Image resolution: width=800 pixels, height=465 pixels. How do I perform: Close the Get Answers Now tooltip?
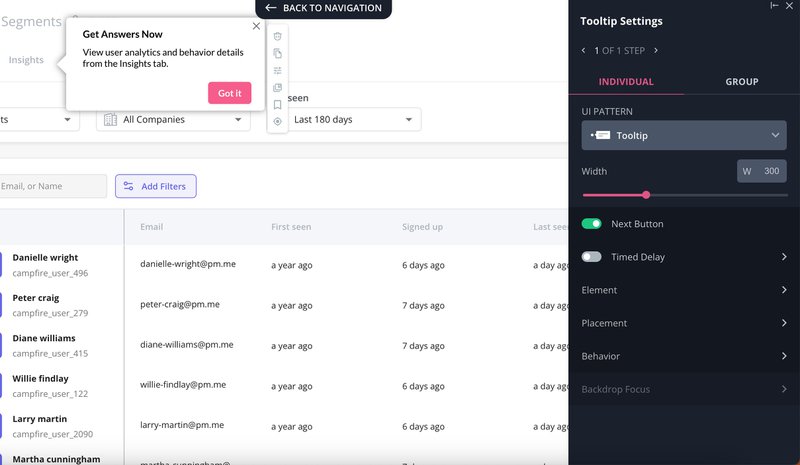[256, 26]
